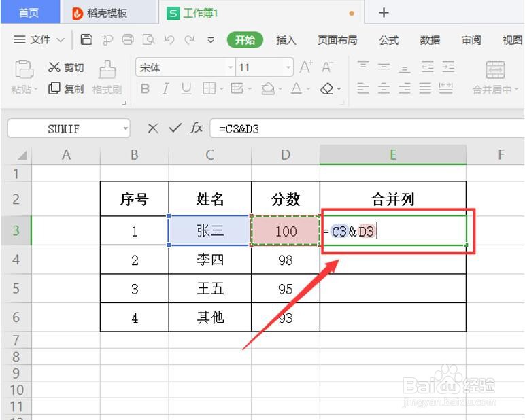Select the Format Painter (格式刷)
Viewport: 525px width, 420px height.
click(107, 78)
